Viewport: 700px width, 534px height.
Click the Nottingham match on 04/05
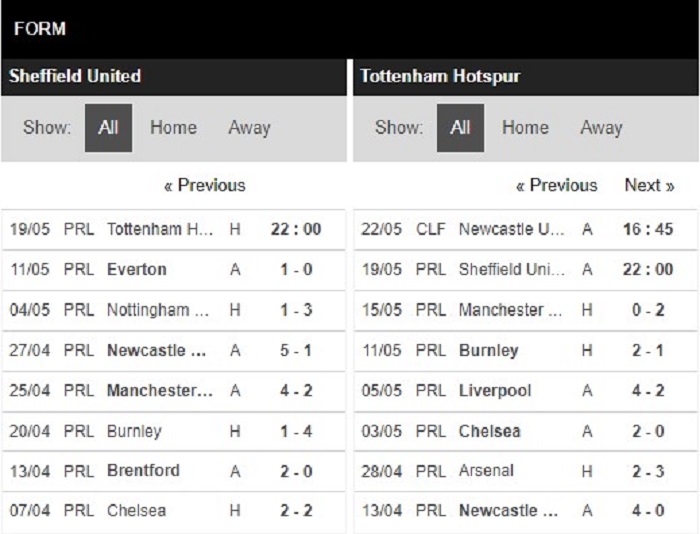pyautogui.click(x=173, y=310)
